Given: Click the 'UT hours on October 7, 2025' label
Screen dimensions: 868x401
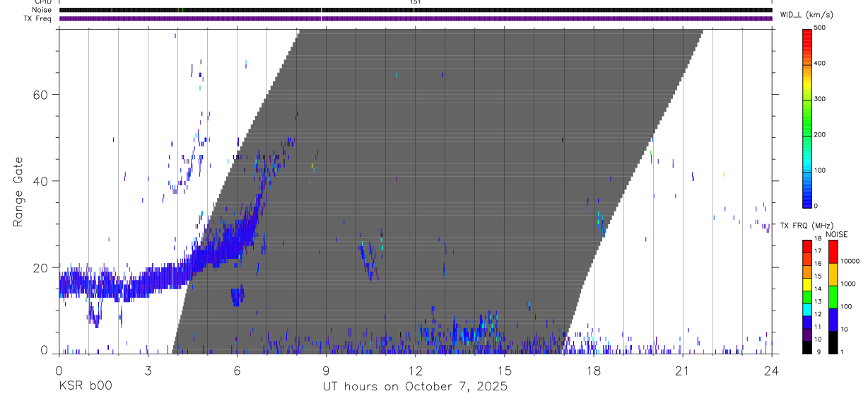Looking at the screenshot, I should point(416,387).
